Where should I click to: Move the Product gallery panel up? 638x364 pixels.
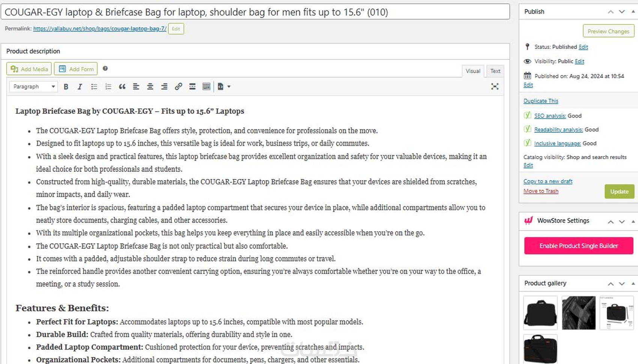click(x=611, y=284)
